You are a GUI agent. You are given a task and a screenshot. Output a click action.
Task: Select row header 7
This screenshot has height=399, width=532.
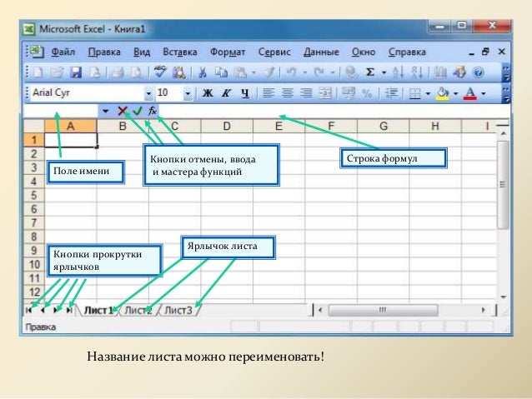[34, 223]
